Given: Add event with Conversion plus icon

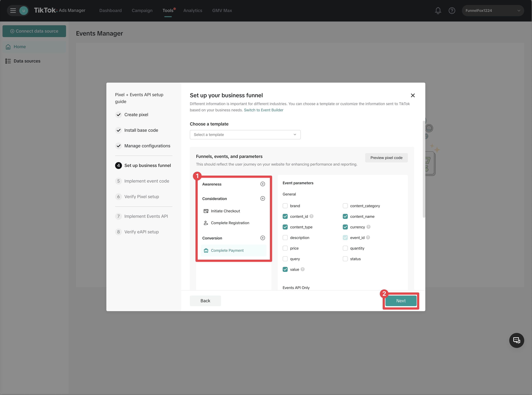Looking at the screenshot, I should 263,238.
